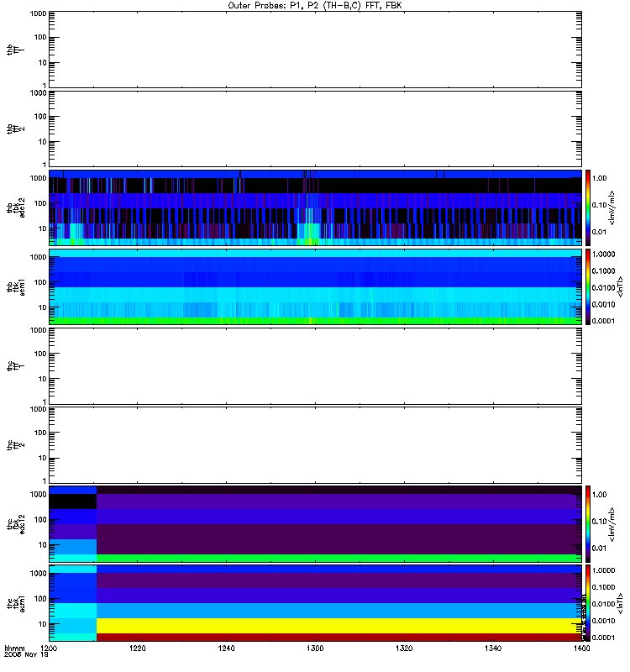
Task: Click the '1200' time axis label
Action: 49,648
